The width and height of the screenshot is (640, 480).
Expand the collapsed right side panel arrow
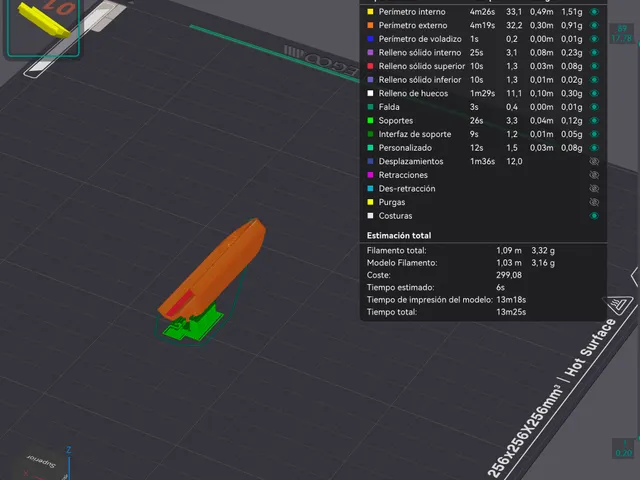pos(635,278)
